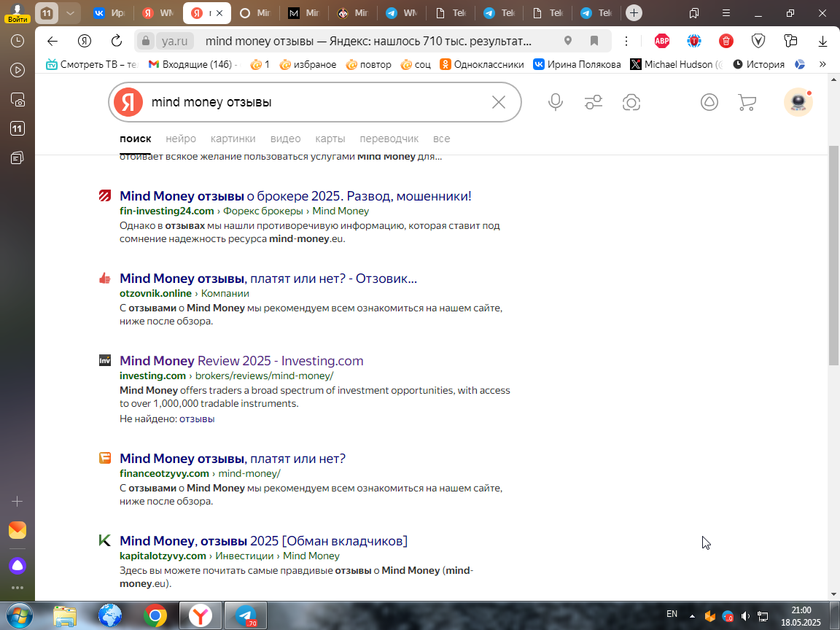This screenshot has height=630, width=840.
Task: Open search settings sliders icon
Action: point(594,102)
